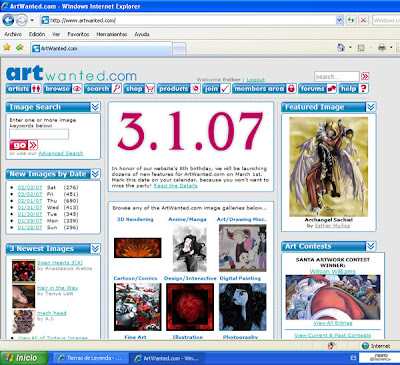The width and height of the screenshot is (400, 365).
Task: Collapse the Image Search panel
Action: 95,107
